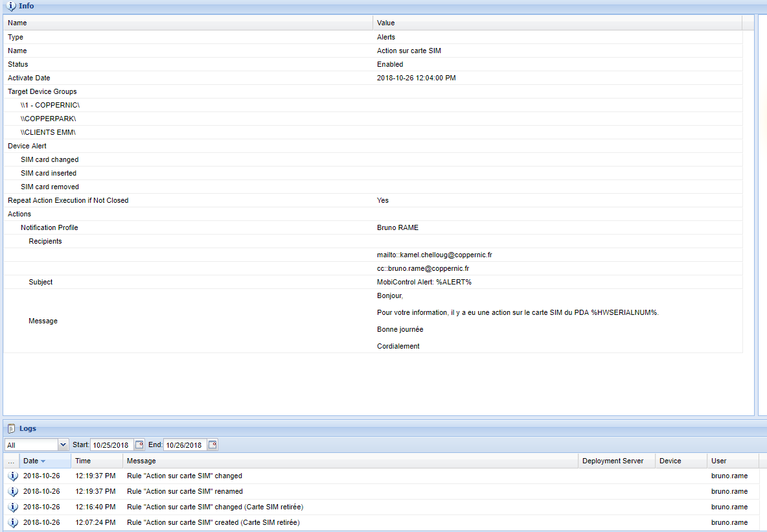Viewport: 767px width, 532px height.
Task: Click the Name column header in Info
Action: pyautogui.click(x=17, y=23)
